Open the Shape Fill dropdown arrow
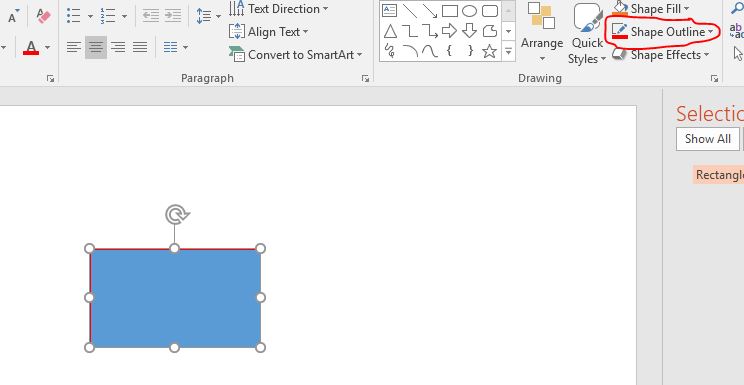 tap(687, 9)
